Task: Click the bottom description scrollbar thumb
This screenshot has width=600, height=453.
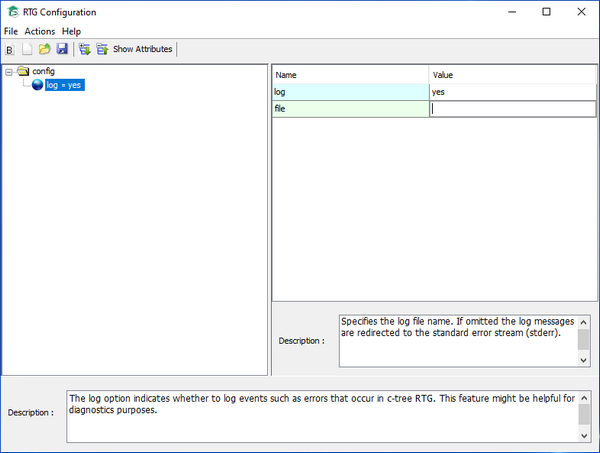Action: point(584,415)
